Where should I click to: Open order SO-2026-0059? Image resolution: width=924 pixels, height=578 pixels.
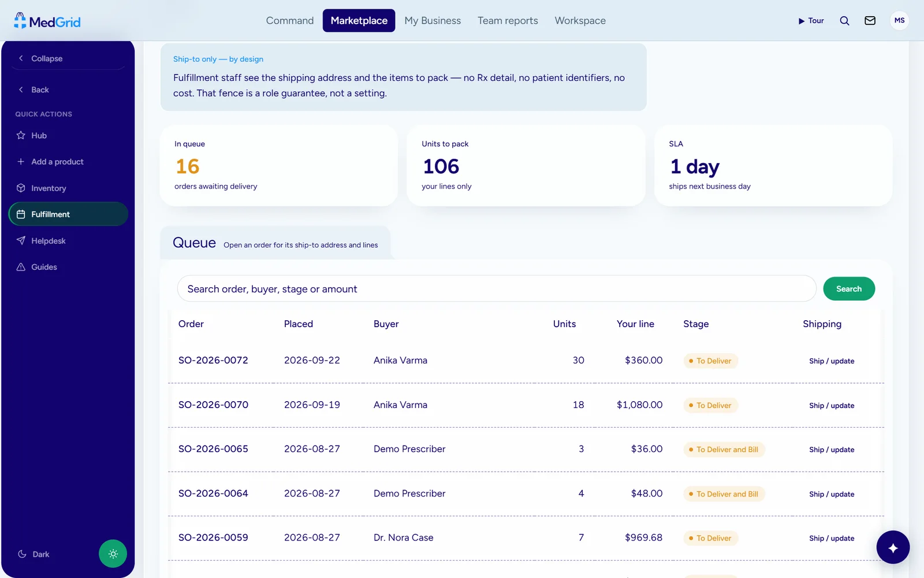(213, 538)
